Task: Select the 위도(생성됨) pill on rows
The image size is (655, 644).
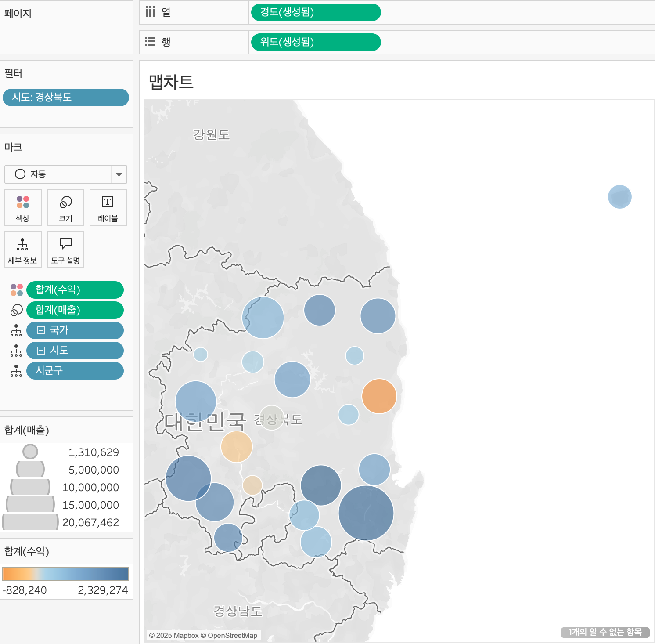Action: (x=316, y=42)
